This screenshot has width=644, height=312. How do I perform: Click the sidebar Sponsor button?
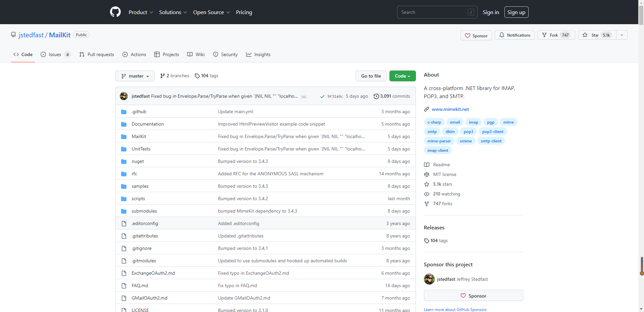point(473,296)
